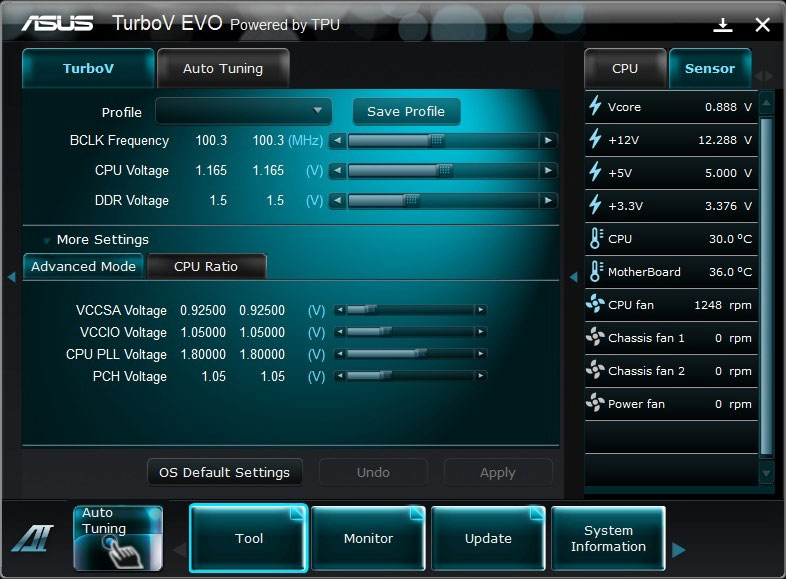Image resolution: width=786 pixels, height=579 pixels.
Task: Decrease VCCSA Voltage with left arrow
Action: 340,310
